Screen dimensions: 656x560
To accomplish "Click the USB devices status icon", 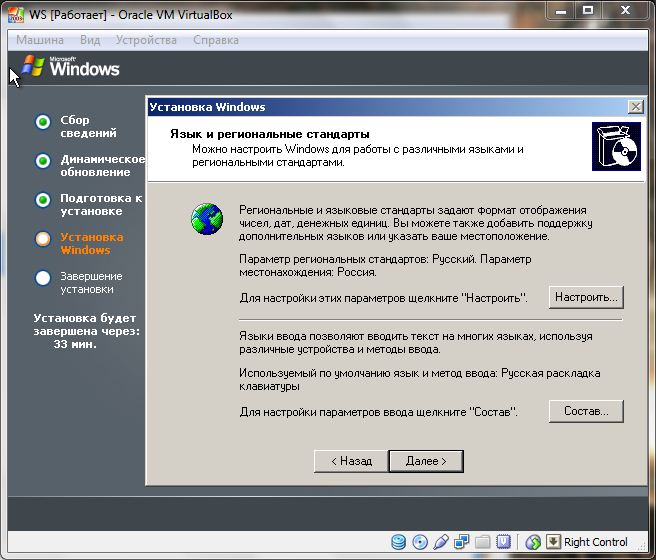I will tap(441, 542).
